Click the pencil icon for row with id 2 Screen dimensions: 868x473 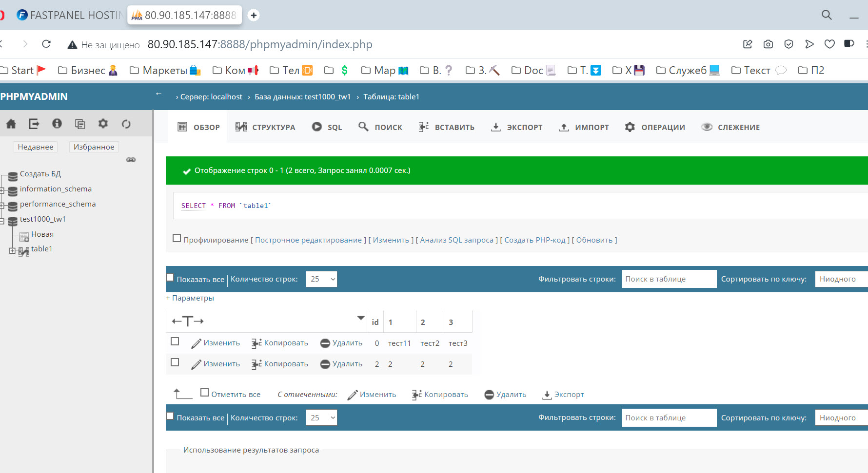pyautogui.click(x=196, y=364)
